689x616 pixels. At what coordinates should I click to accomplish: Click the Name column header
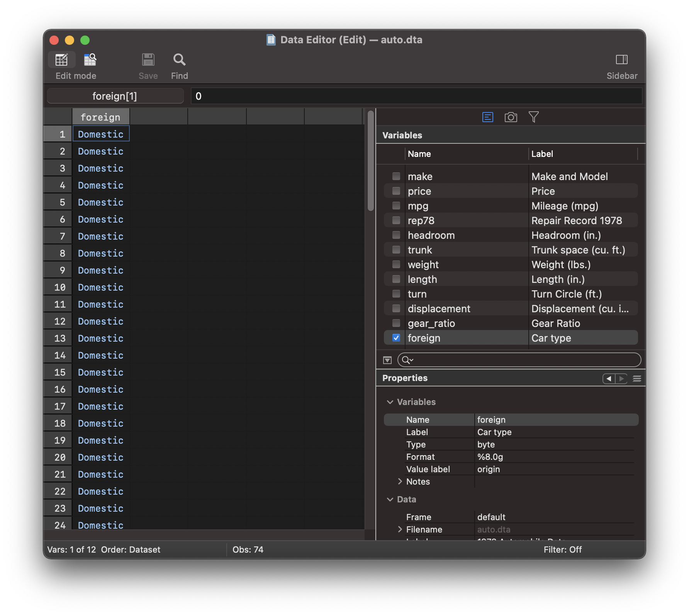466,154
